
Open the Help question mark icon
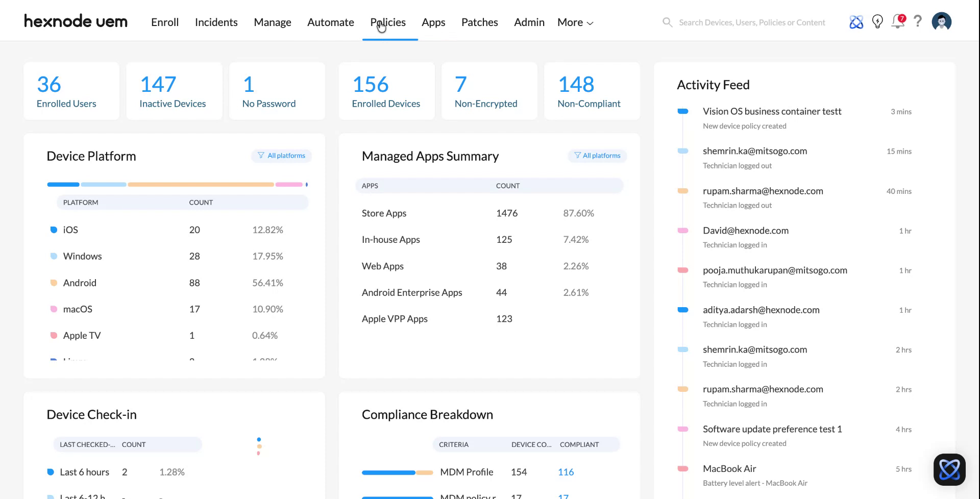pyautogui.click(x=918, y=22)
